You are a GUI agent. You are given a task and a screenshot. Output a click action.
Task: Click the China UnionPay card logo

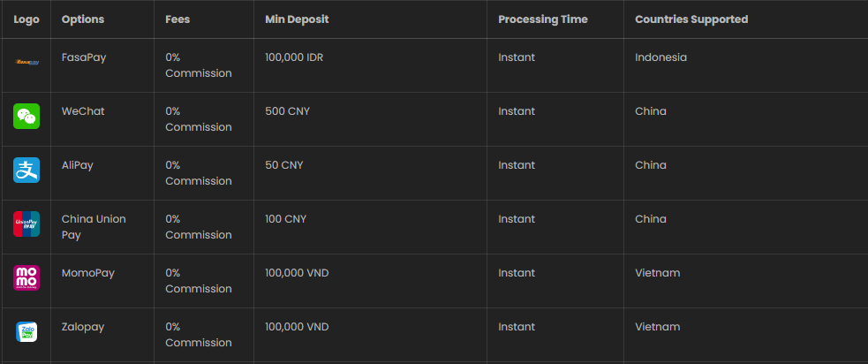(26, 224)
